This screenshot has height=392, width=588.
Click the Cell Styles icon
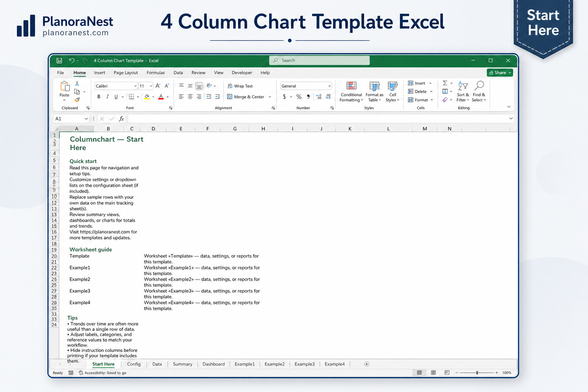click(393, 86)
